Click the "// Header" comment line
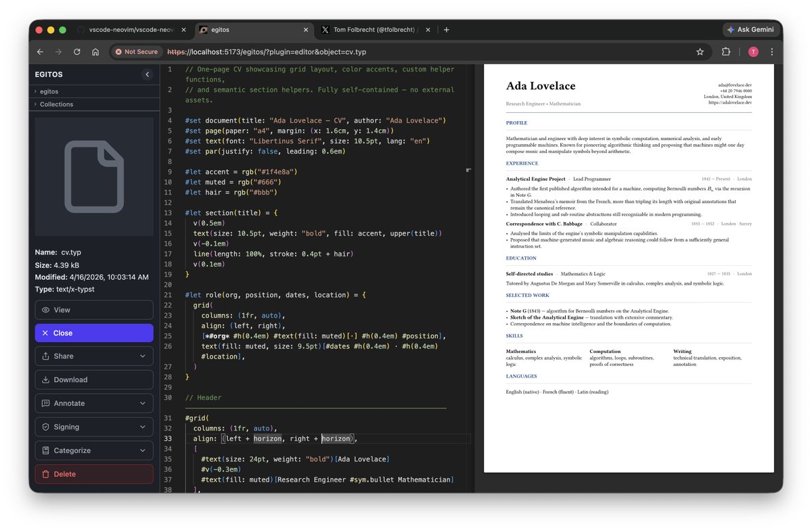The height and width of the screenshot is (531, 812). pos(203,398)
